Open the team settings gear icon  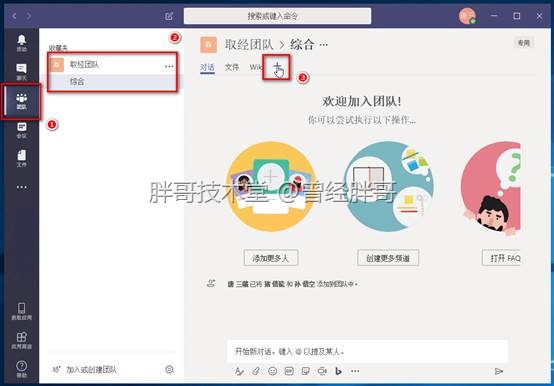pyautogui.click(x=169, y=369)
